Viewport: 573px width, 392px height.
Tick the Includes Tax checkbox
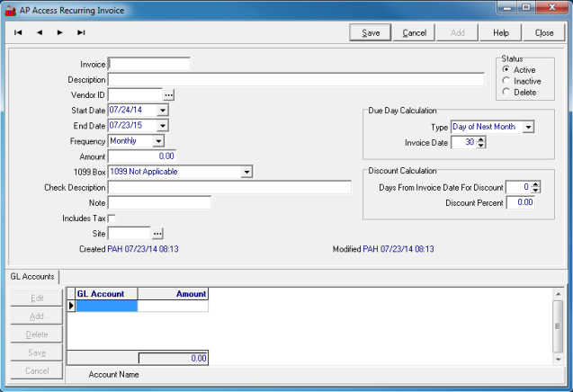click(x=112, y=218)
